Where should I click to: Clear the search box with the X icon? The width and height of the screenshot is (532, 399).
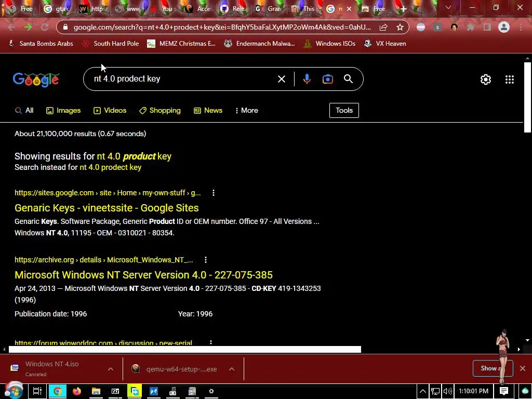[x=281, y=79]
